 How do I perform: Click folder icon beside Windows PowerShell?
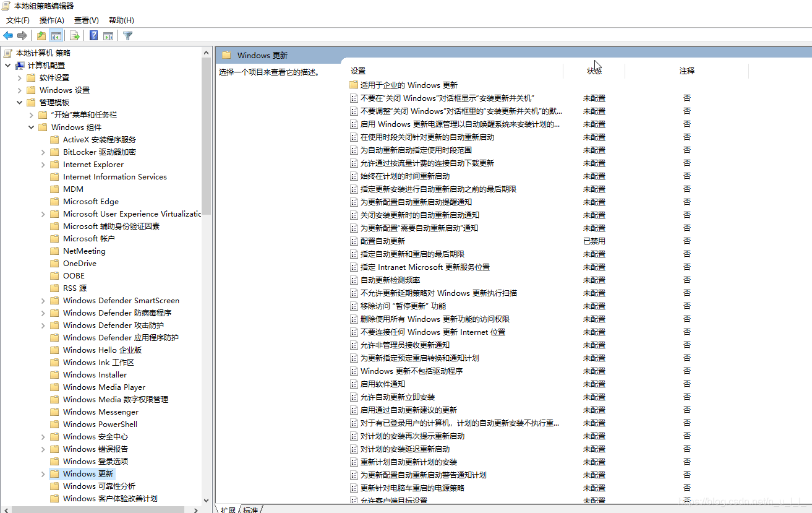coord(54,425)
